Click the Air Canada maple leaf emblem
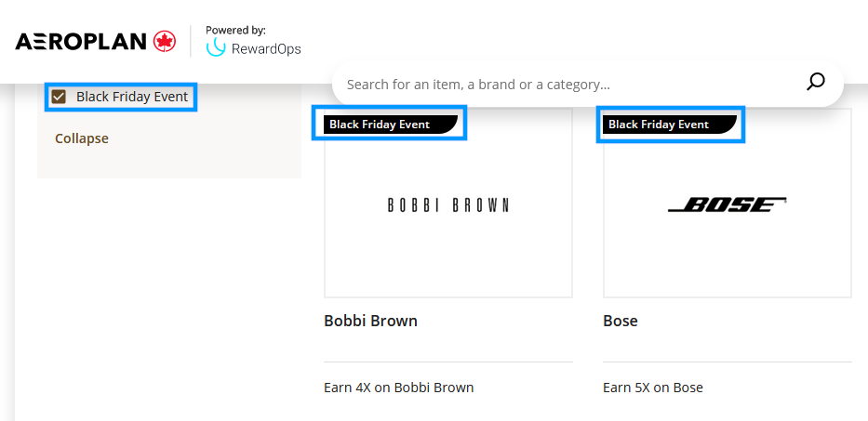The height and width of the screenshot is (421, 868). 165,42
